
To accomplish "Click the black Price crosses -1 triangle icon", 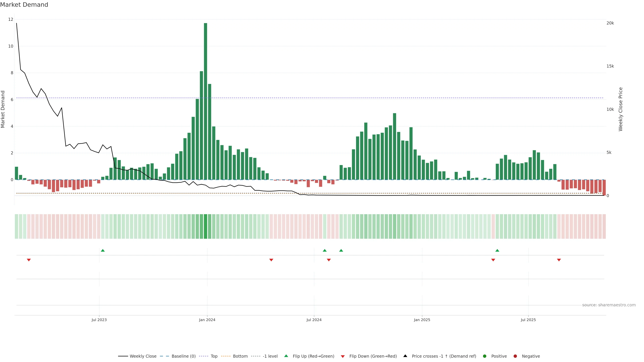I will coord(405,356).
